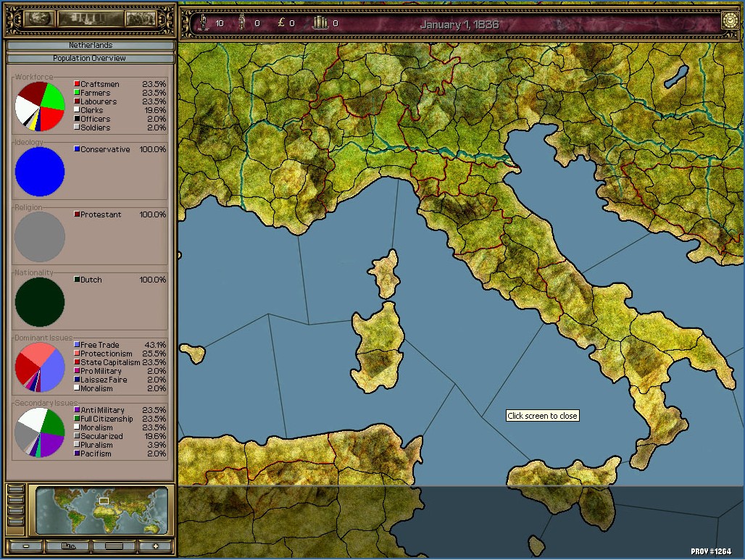745x560 pixels.
Task: Click the books icon in top bar
Action: click(320, 23)
